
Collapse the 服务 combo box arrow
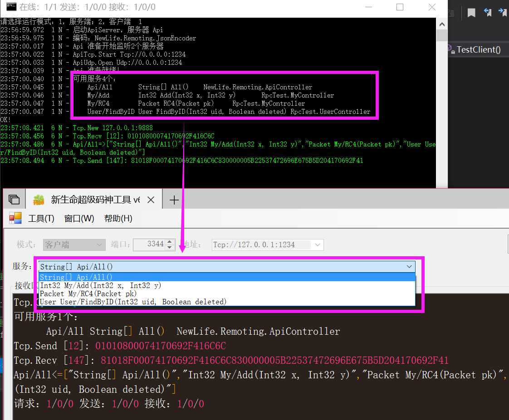tap(409, 267)
